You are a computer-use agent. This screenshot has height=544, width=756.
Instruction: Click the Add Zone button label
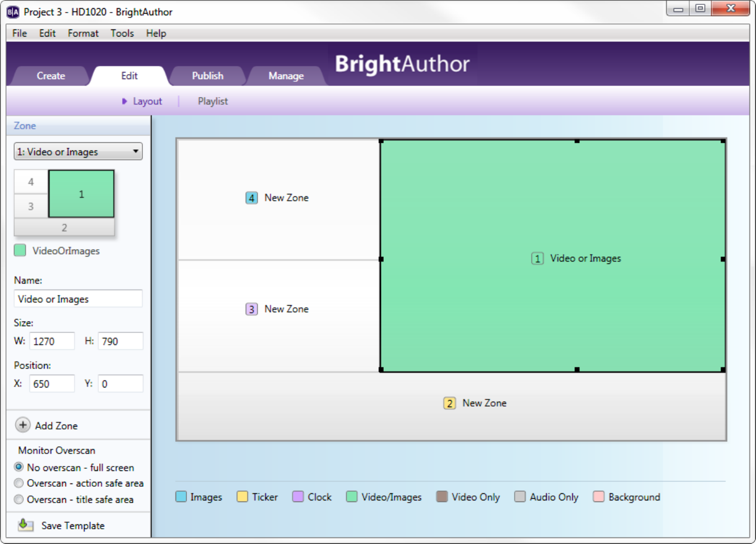[x=56, y=426]
